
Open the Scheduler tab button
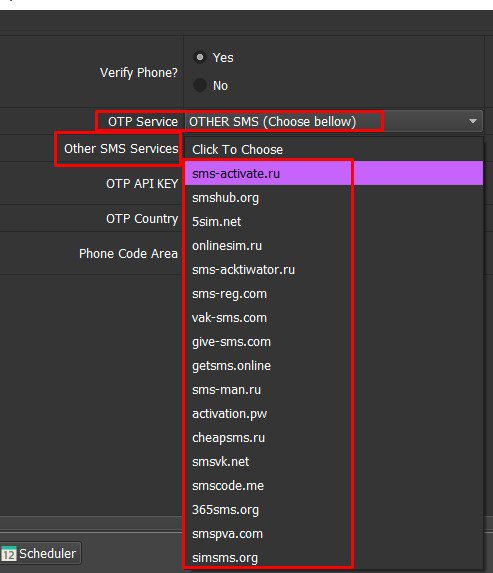(x=40, y=554)
